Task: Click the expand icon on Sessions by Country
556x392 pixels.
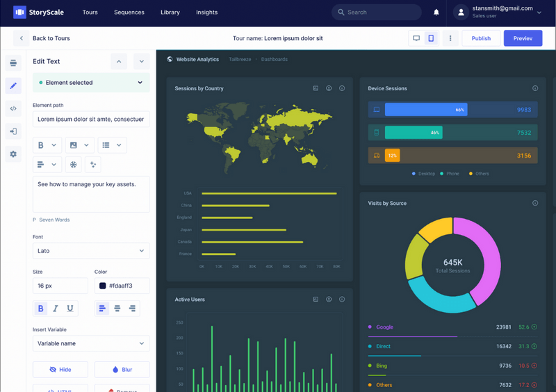Action: tap(316, 88)
